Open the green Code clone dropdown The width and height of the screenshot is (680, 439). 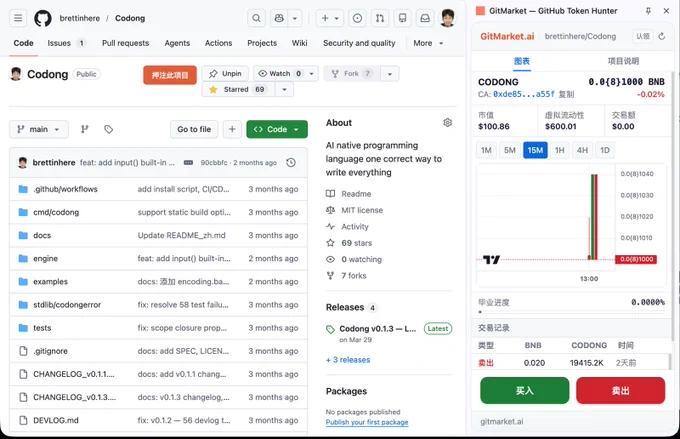point(277,129)
